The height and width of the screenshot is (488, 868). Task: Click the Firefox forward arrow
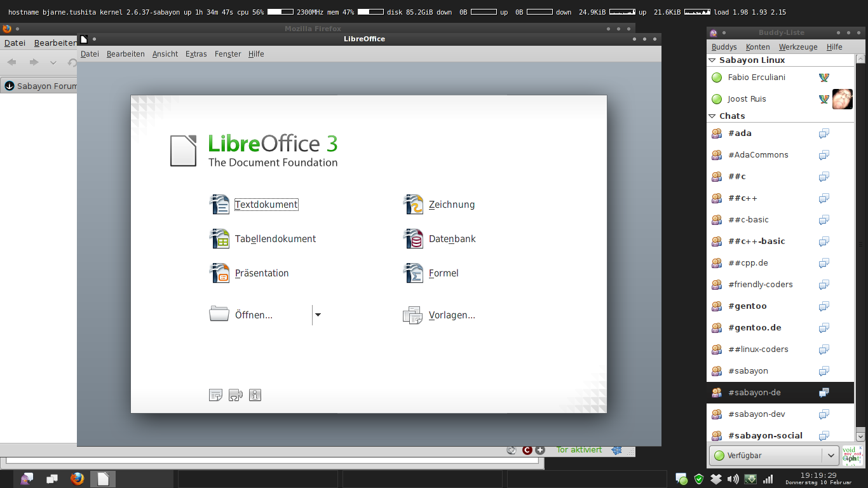(34, 62)
